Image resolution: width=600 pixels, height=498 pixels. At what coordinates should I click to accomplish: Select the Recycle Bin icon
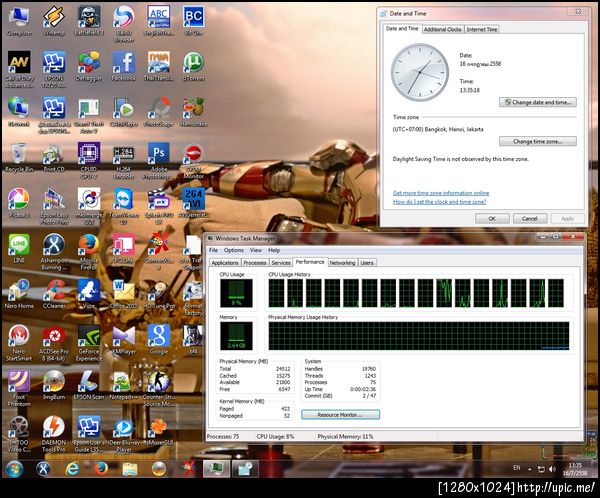coord(19,157)
